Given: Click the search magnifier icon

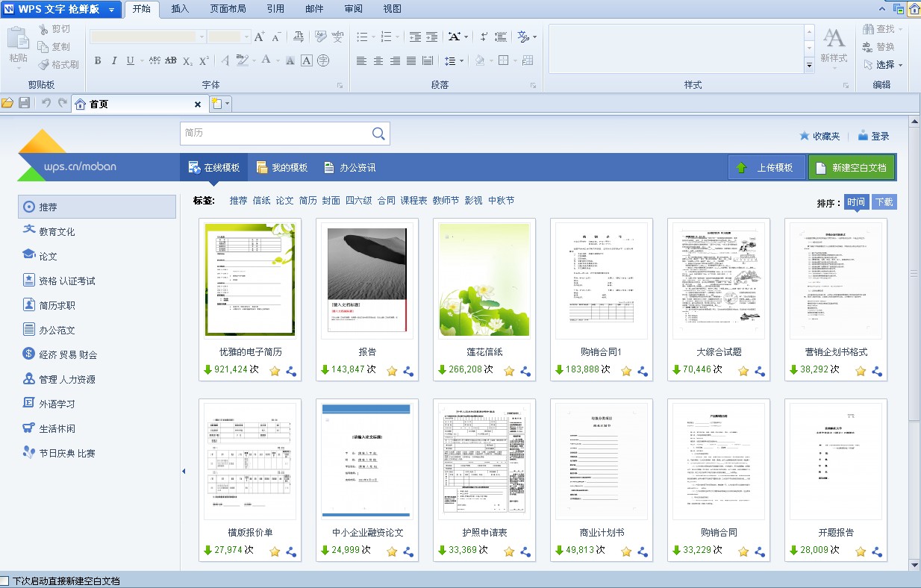Looking at the screenshot, I should [378, 134].
